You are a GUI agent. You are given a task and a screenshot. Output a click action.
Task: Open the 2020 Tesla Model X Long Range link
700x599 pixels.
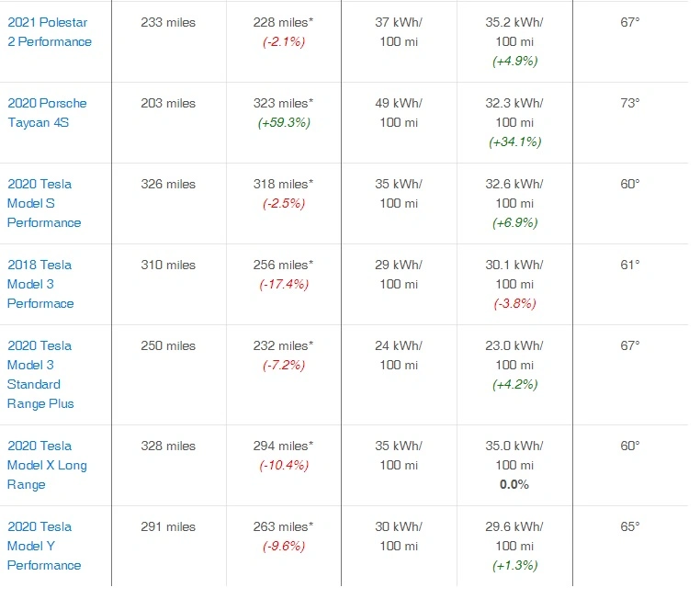coord(47,466)
